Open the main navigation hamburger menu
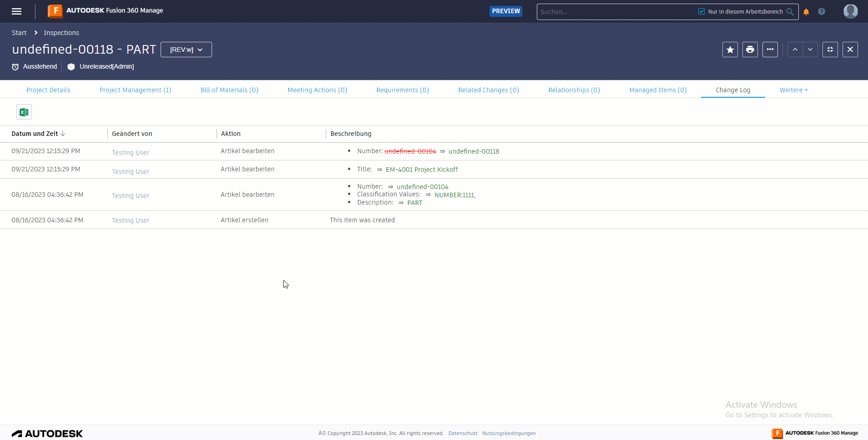 pyautogui.click(x=16, y=11)
